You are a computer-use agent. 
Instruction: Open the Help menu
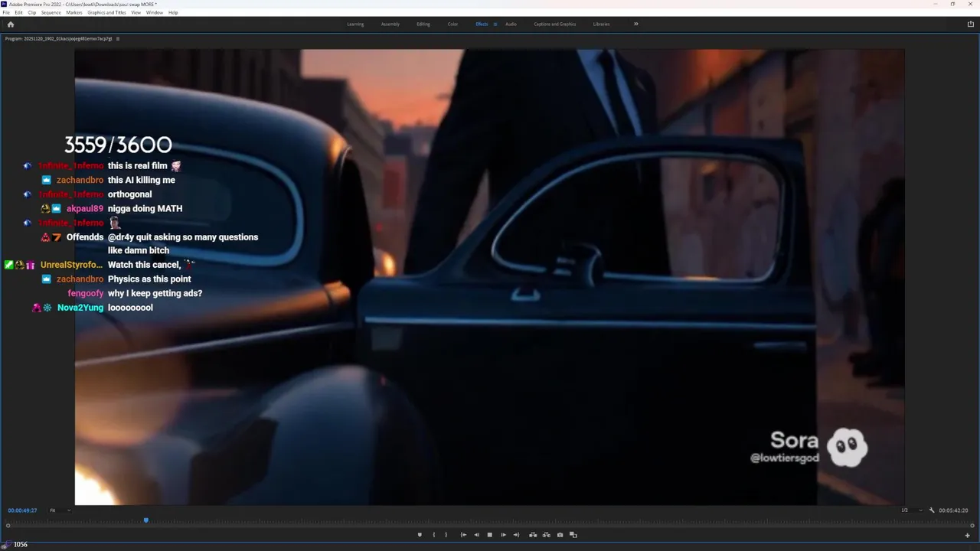[173, 12]
